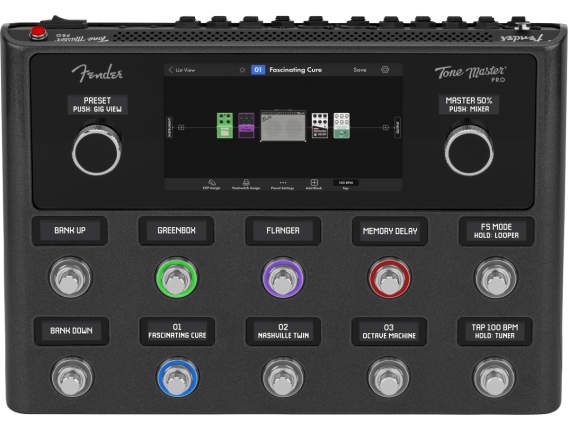Image resolution: width=568 pixels, height=430 pixels.
Task: Tap the Add Block icon
Action: tap(314, 184)
